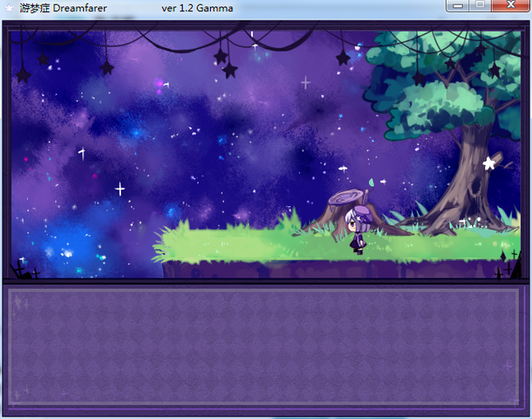Image resolution: width=532 pixels, height=419 pixels.
Task: Click the purple-haired girl character
Action: [x=356, y=230]
